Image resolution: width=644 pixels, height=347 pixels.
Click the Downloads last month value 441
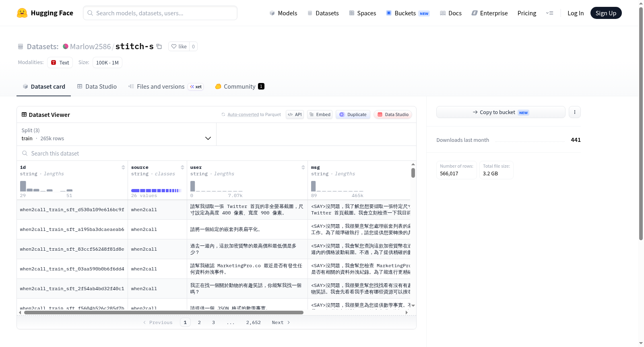[576, 140]
